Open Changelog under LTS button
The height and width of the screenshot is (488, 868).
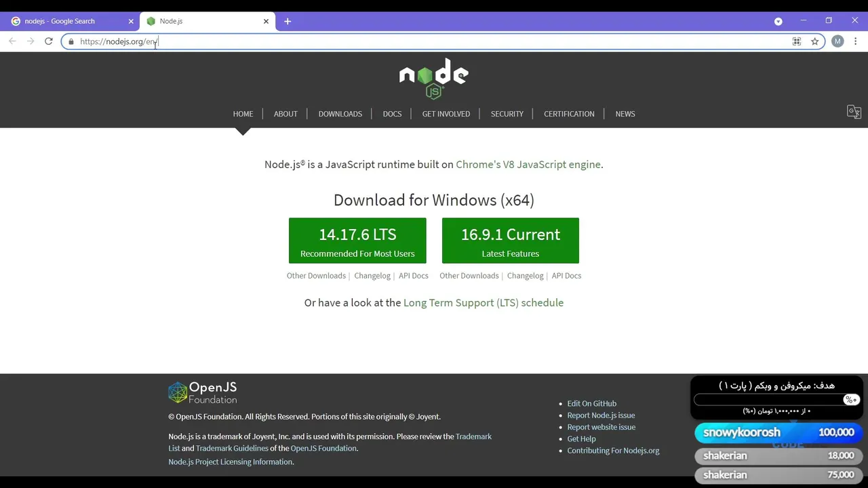click(x=372, y=276)
